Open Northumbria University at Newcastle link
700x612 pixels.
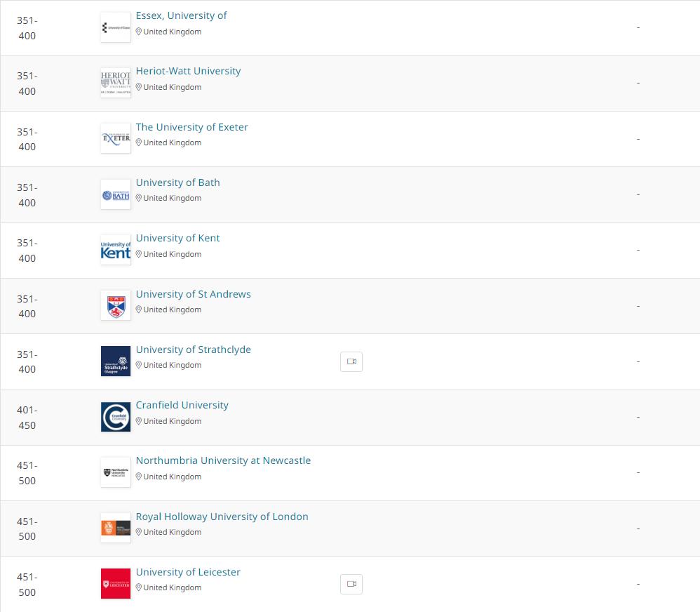(x=223, y=460)
